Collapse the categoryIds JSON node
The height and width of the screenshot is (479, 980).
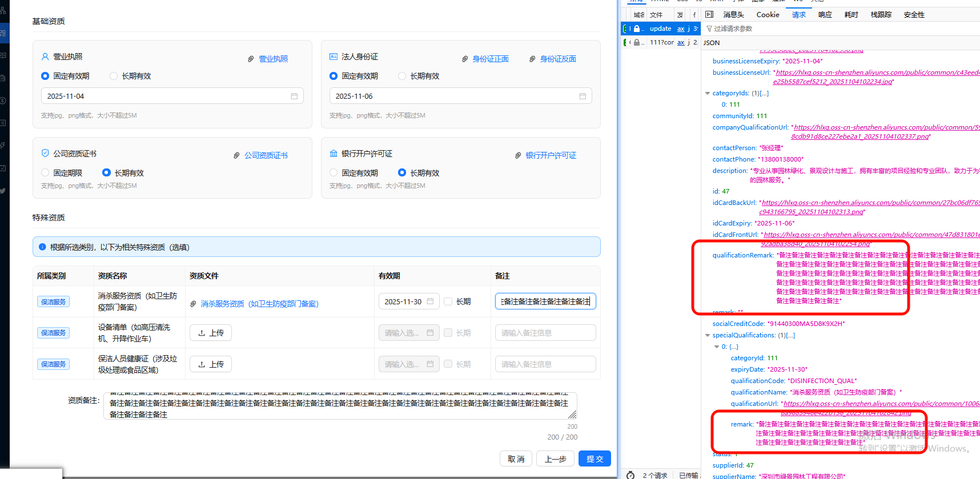point(708,93)
